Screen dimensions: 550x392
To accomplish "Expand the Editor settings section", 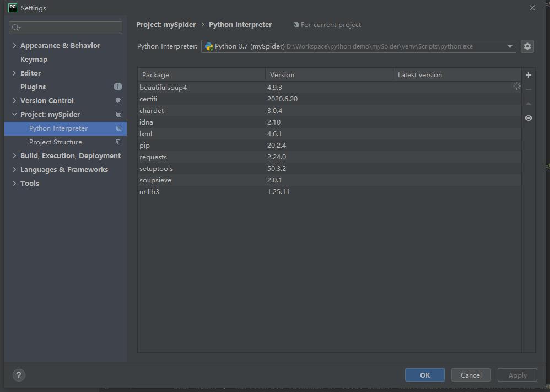I will click(14, 73).
